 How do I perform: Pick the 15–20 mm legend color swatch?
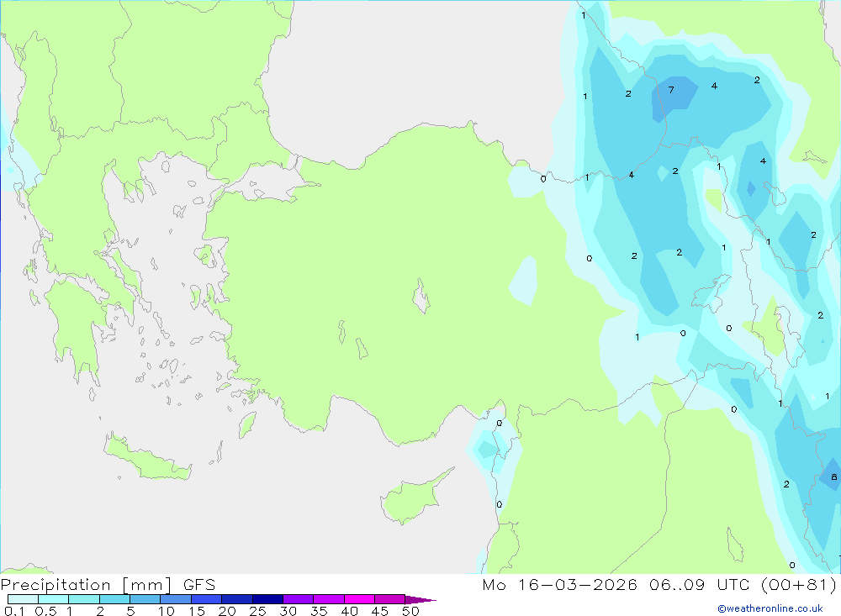tap(207, 599)
